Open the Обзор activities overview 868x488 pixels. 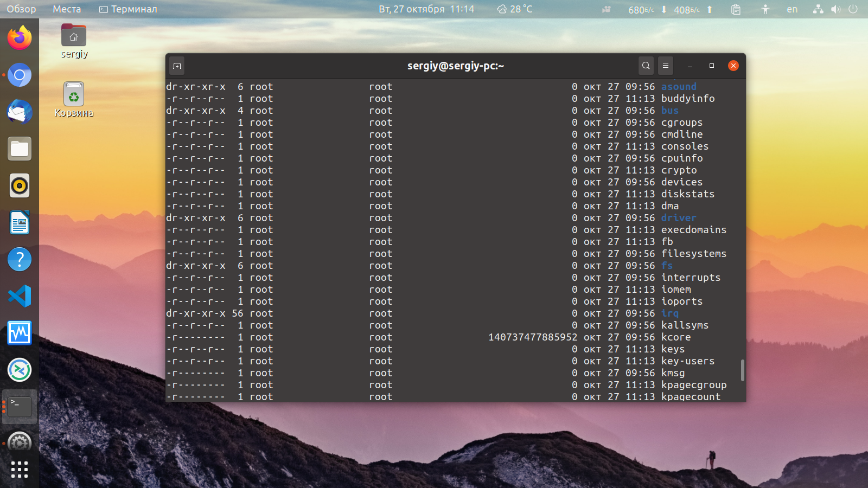pos(21,9)
